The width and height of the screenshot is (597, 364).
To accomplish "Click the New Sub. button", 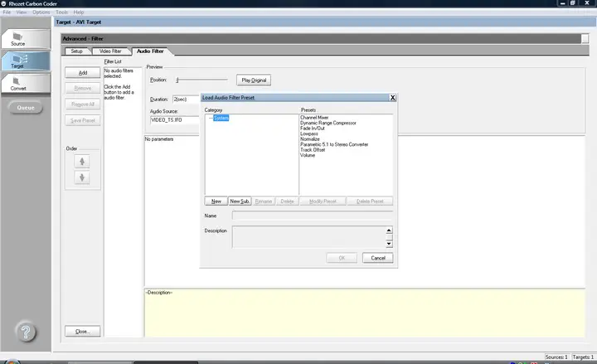I will 240,201.
